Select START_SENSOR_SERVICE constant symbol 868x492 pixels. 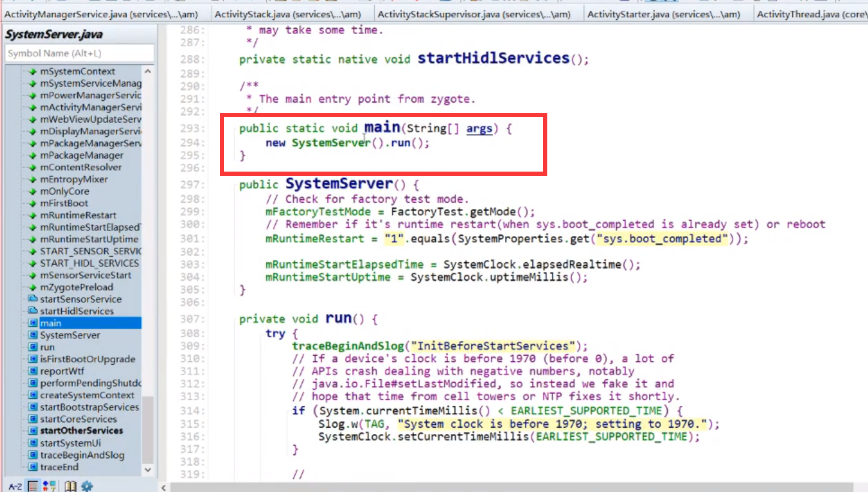(91, 251)
